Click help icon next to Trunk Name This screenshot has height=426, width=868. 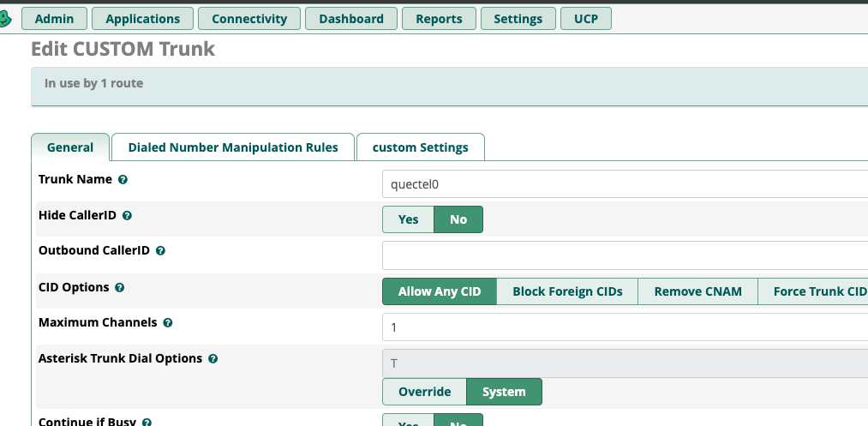(x=123, y=180)
